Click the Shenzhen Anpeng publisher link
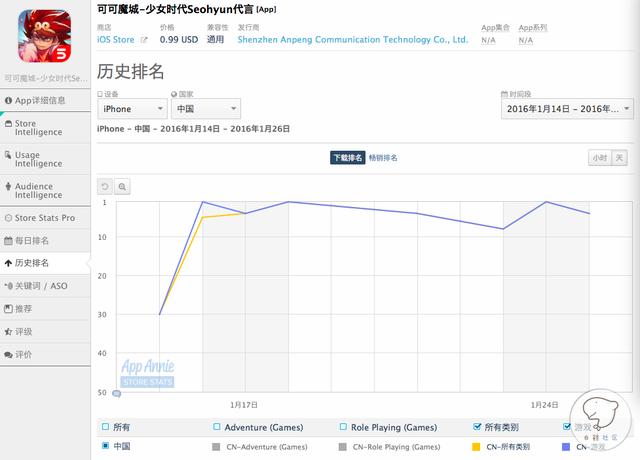Image resolution: width=640 pixels, height=460 pixels. click(x=353, y=40)
